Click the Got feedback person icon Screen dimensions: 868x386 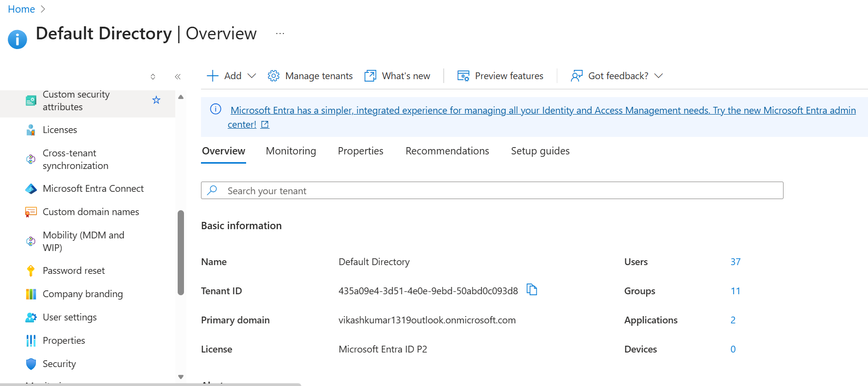577,76
